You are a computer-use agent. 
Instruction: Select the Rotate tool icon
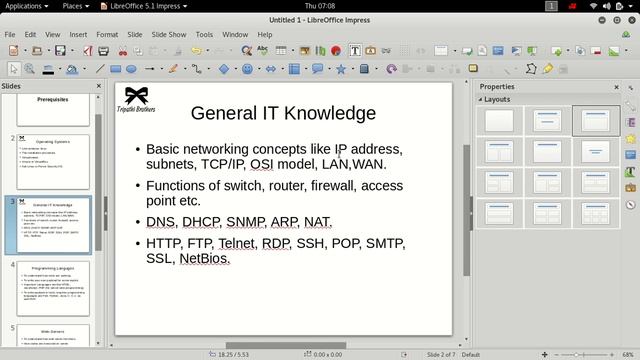coord(391,69)
